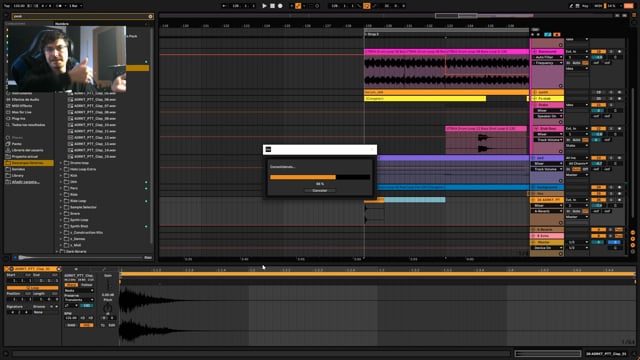Expand the Kick folder
Image resolution: width=640 pixels, height=360 pixels.
coord(61,176)
